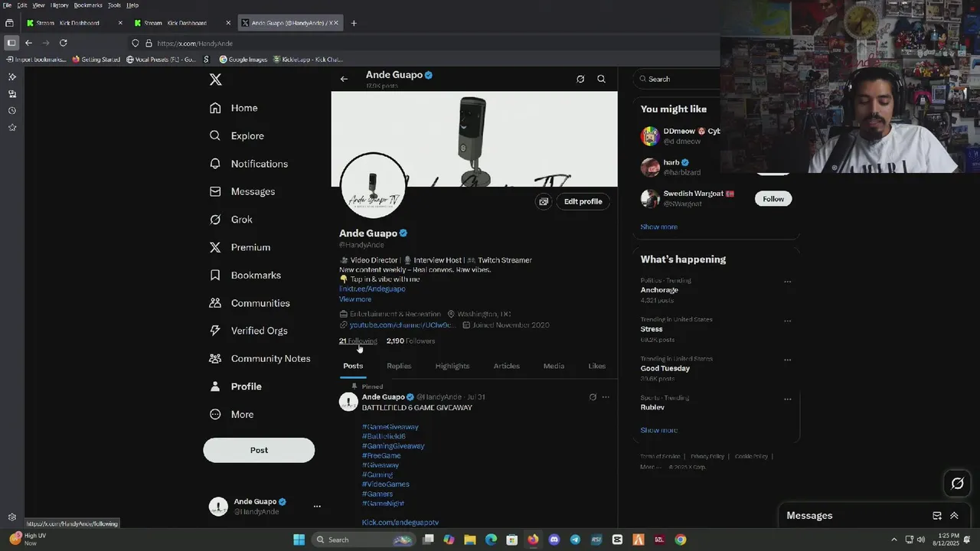Click the #GameNight hashtag

383,504
